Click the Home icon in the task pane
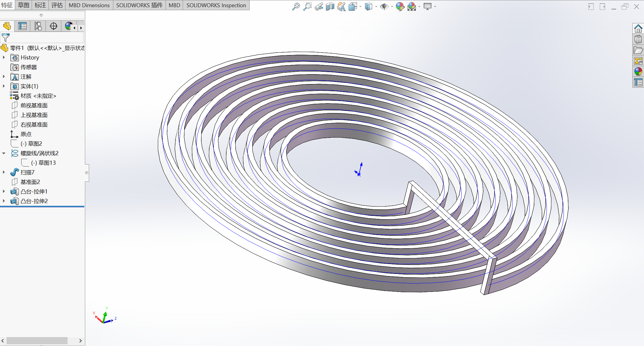The width and height of the screenshot is (644, 346). point(638,29)
